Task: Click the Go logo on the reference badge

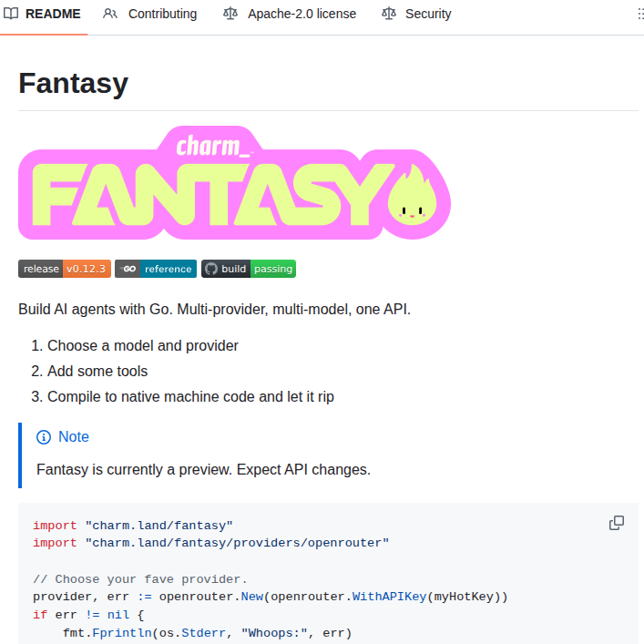Action: (x=129, y=269)
